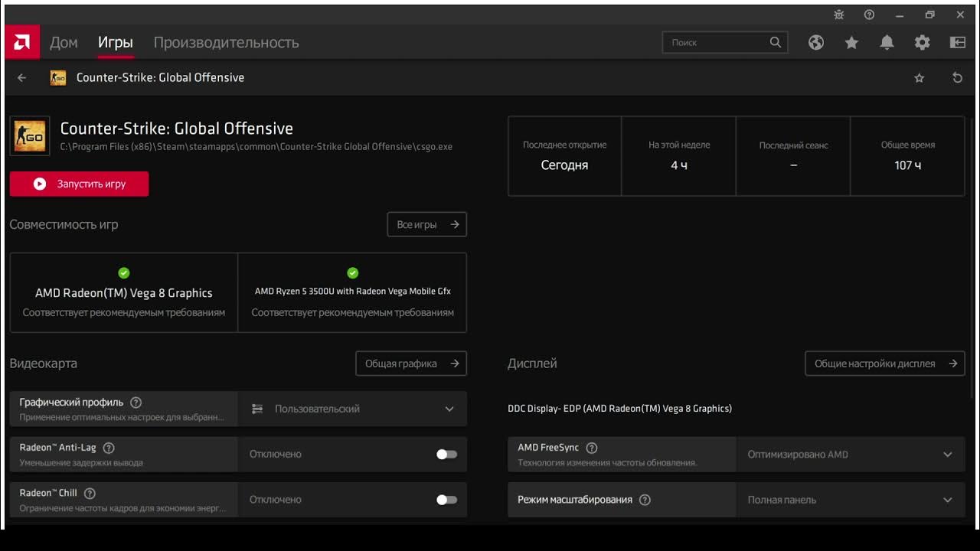This screenshot has width=980, height=551.
Task: Go back with the left arrow icon
Action: click(21, 77)
